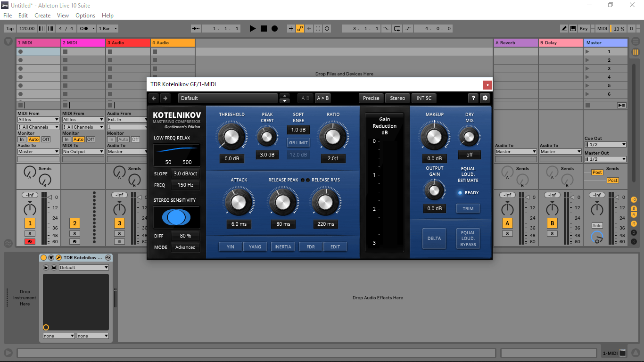The width and height of the screenshot is (644, 362).
Task: Toggle the Sends section selector
Action: (x=634, y=208)
